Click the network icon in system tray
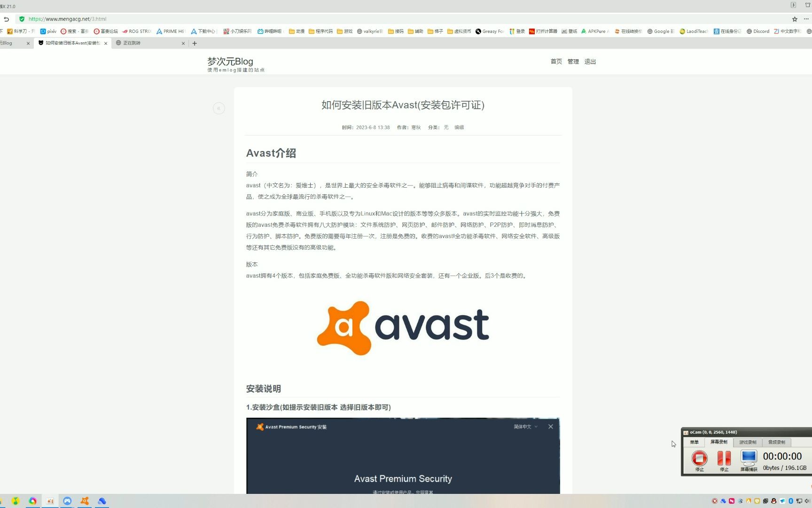 click(799, 501)
